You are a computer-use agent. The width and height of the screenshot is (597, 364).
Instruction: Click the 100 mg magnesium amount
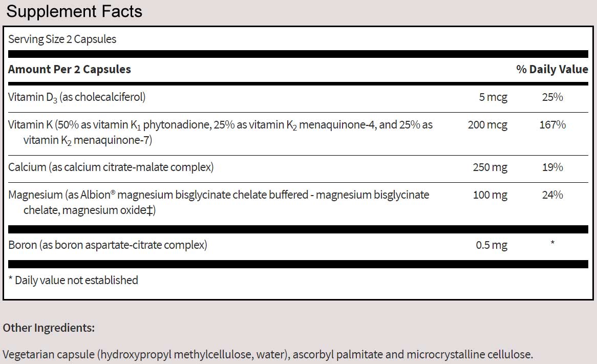click(491, 195)
